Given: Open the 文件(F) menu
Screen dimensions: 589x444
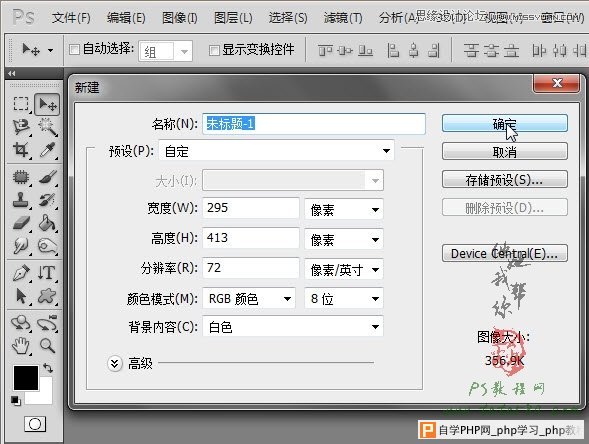Looking at the screenshot, I should tap(71, 17).
